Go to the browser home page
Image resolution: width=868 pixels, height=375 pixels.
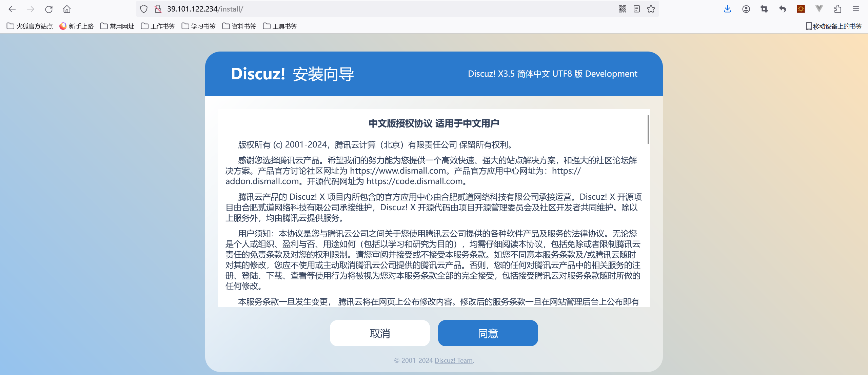point(67,9)
